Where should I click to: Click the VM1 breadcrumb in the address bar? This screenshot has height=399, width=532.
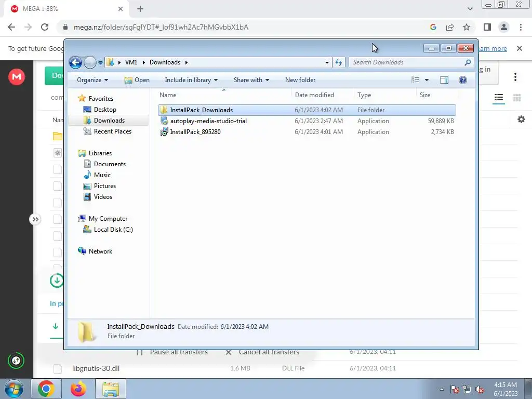click(x=131, y=62)
